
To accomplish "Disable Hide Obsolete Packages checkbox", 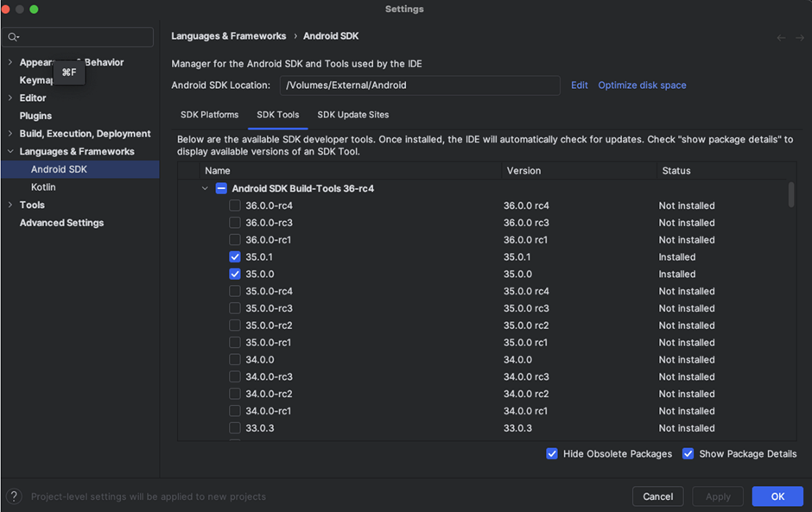I will pyautogui.click(x=552, y=453).
